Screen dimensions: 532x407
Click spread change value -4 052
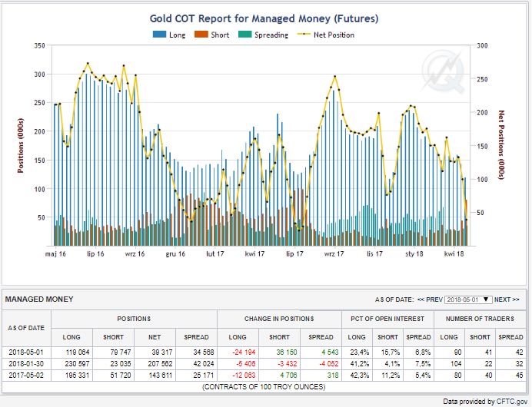[x=329, y=364]
